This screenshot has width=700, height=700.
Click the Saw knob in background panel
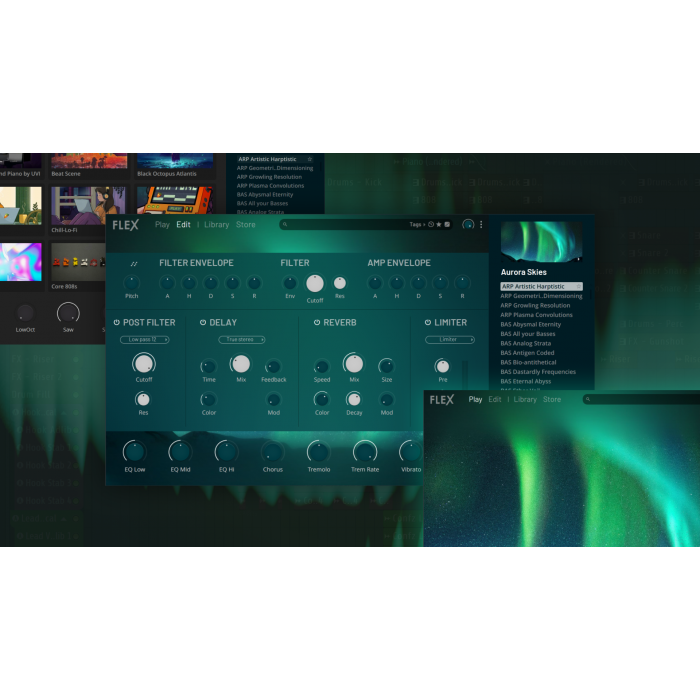[x=68, y=313]
